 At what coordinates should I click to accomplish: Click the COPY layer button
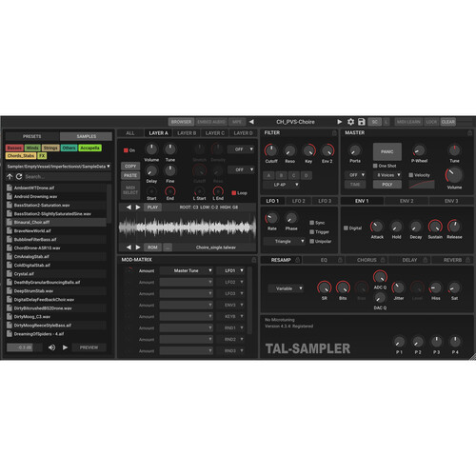[x=130, y=167]
